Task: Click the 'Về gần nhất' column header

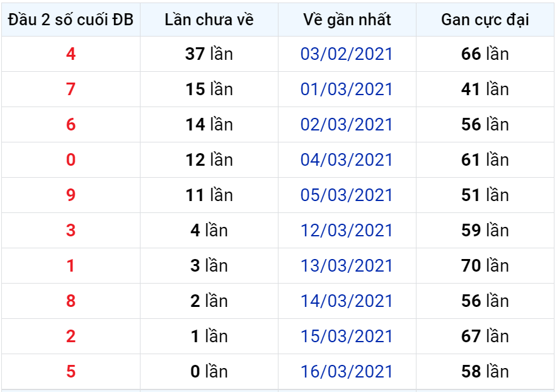Action: click(347, 20)
